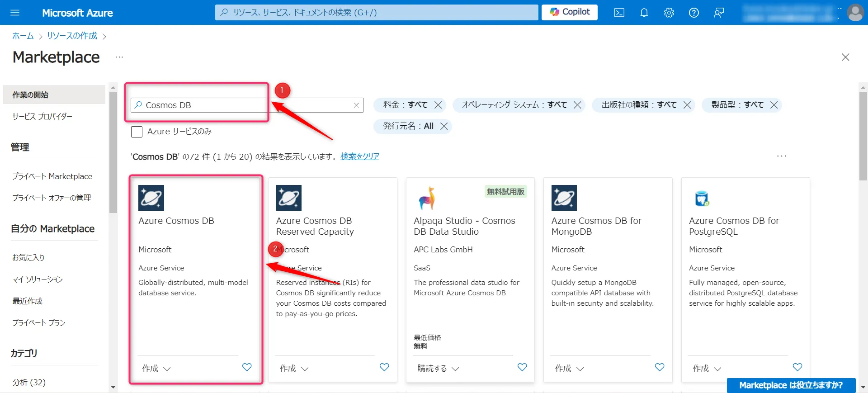Screen dimensions: 868x393
Task: Open Cloud Shell from the top bar
Action: click(619, 13)
